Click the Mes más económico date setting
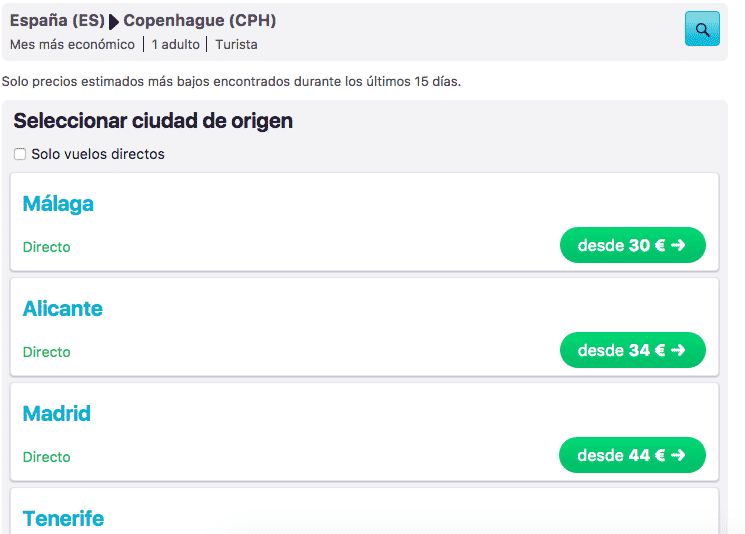Image resolution: width=745 pixels, height=534 pixels. click(72, 45)
